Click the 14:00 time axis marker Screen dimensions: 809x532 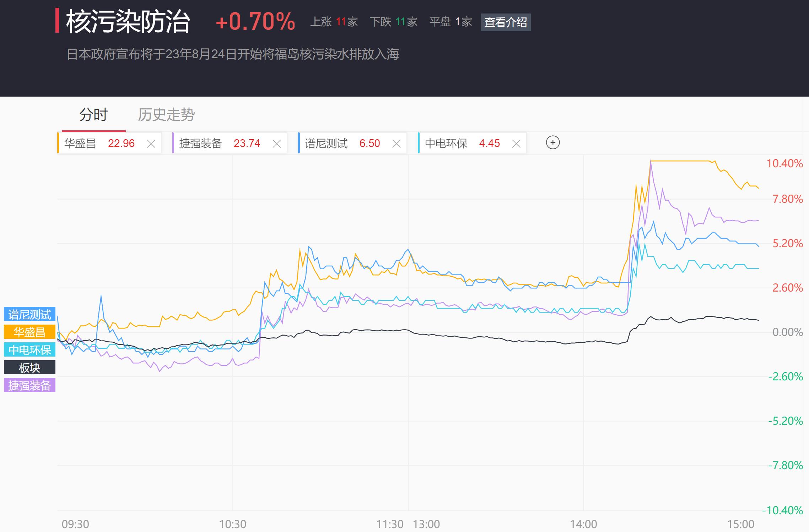pyautogui.click(x=583, y=524)
